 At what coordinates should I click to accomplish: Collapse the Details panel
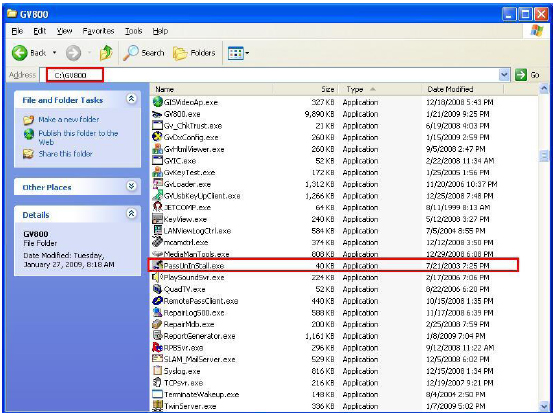131,213
